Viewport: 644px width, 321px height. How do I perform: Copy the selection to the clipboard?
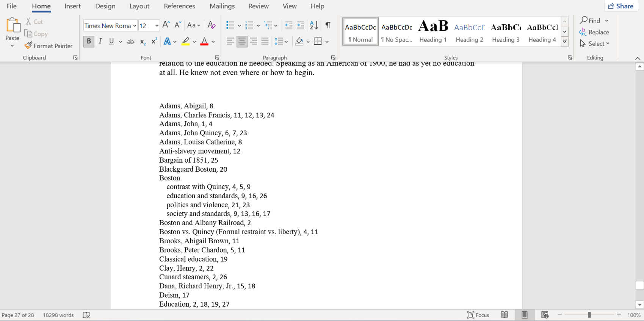tap(36, 34)
